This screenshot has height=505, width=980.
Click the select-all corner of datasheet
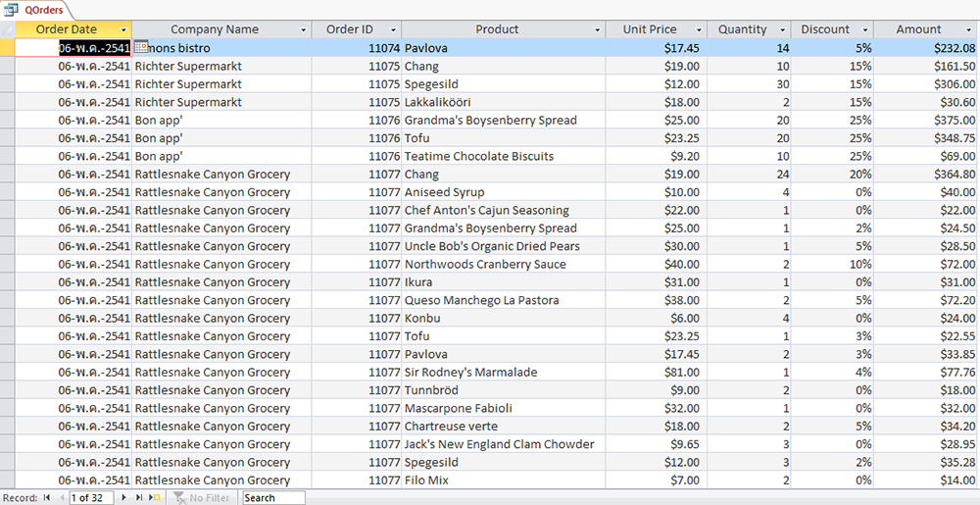point(7,29)
